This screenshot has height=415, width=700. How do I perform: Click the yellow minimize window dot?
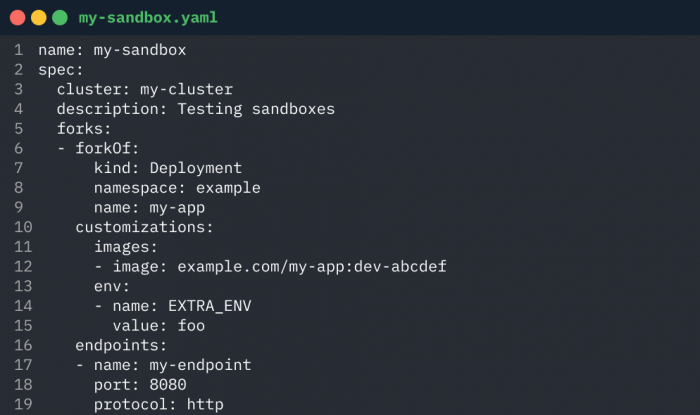click(39, 18)
